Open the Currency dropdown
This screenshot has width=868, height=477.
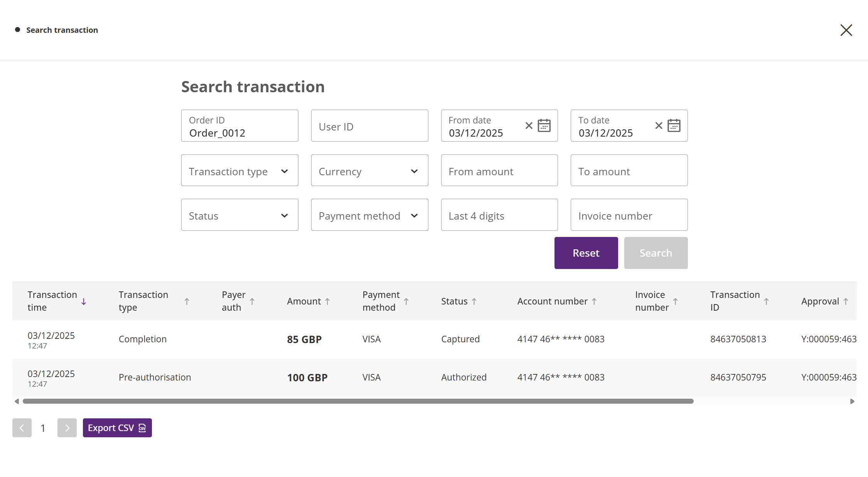pos(369,171)
